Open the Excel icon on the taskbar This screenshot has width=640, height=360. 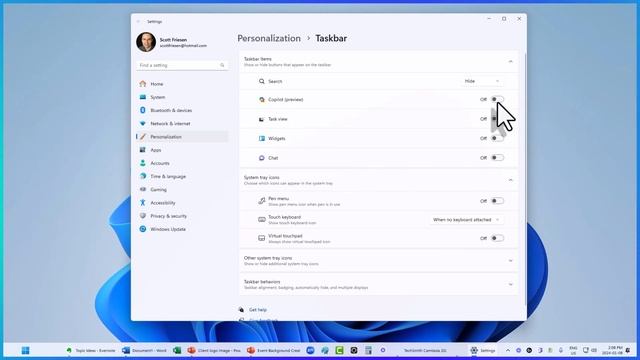coord(177,350)
